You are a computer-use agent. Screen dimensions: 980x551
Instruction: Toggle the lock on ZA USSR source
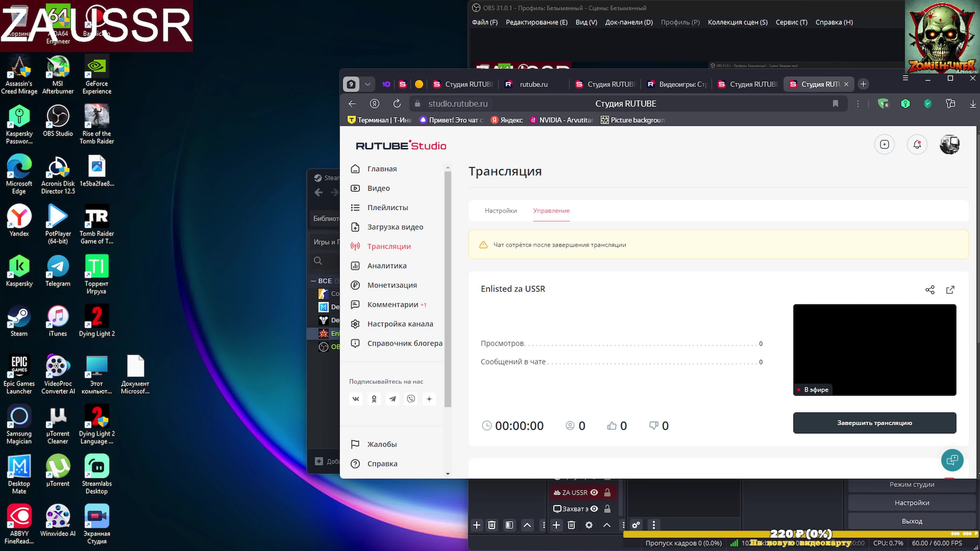coord(608,492)
